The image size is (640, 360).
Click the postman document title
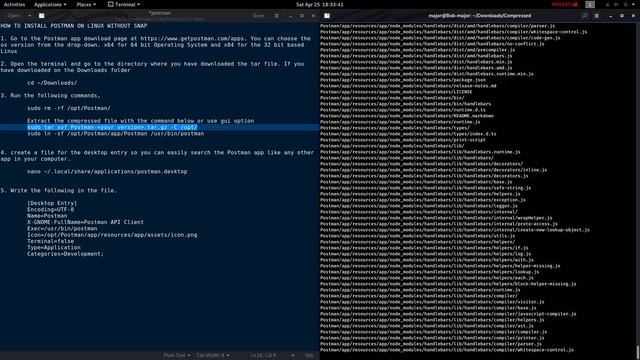click(x=160, y=13)
